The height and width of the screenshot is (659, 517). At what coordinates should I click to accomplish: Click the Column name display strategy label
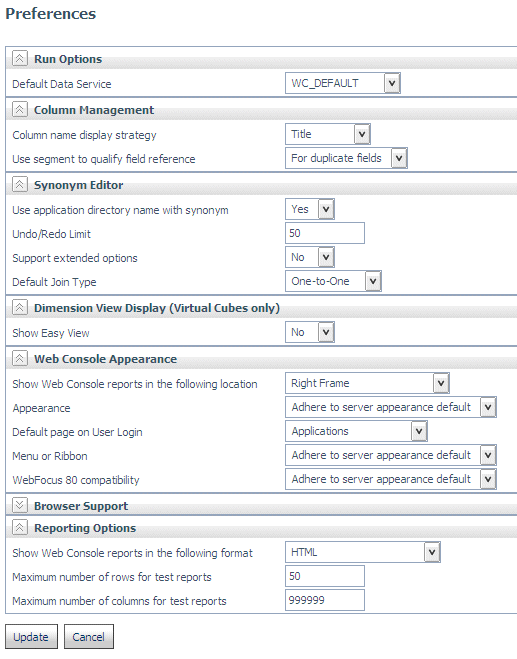[84, 135]
